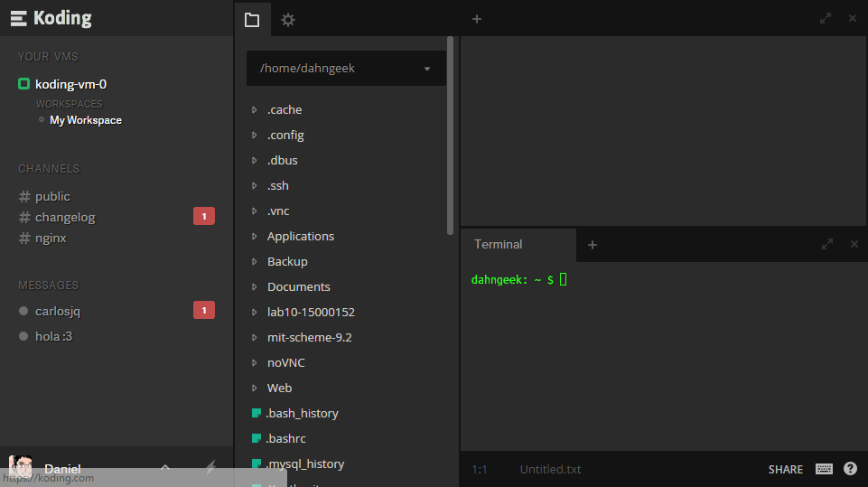Image resolution: width=868 pixels, height=487 pixels.
Task: Select the koding-vm-0 machine
Action: click(70, 84)
